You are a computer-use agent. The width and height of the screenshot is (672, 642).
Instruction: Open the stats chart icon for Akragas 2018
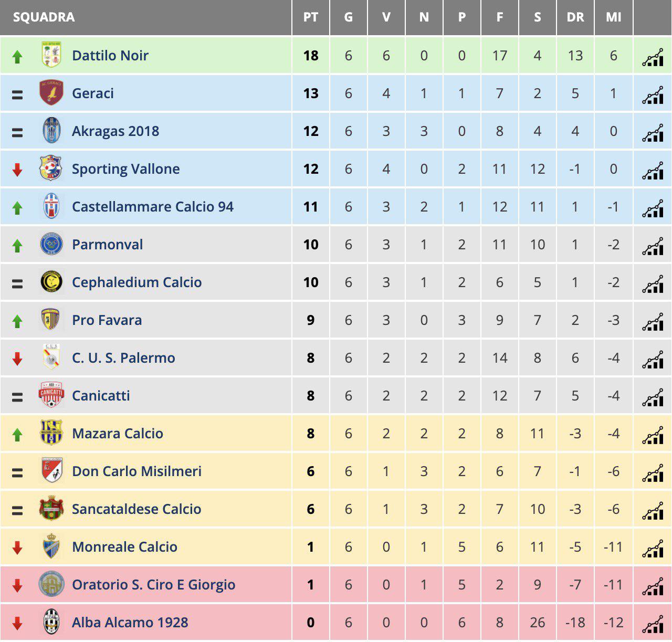coord(653,132)
